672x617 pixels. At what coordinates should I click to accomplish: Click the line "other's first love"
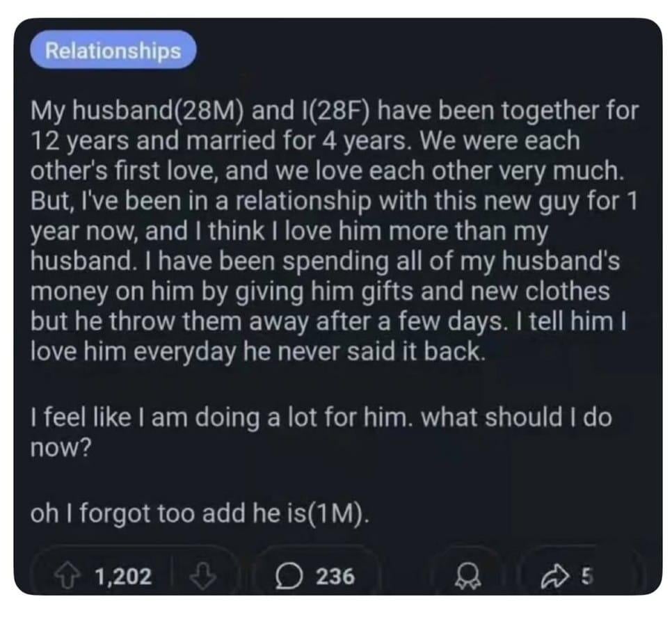pyautogui.click(x=326, y=170)
